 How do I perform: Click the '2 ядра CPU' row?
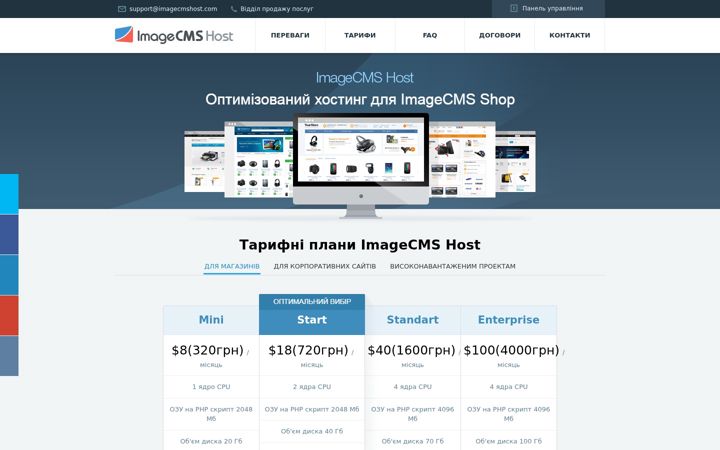coord(312,387)
